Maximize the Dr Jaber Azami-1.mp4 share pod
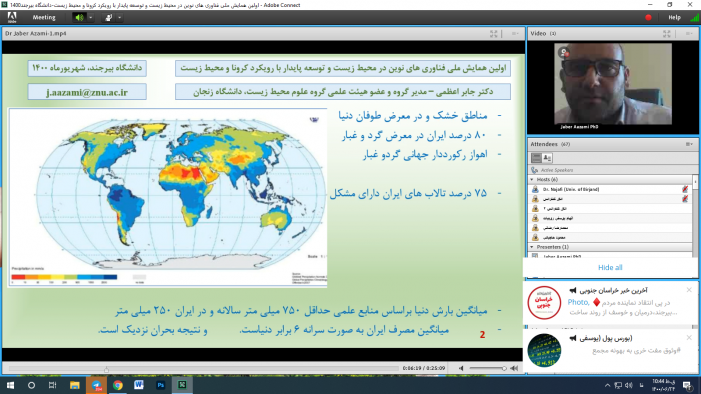The width and height of the screenshot is (701, 394). click(494, 34)
